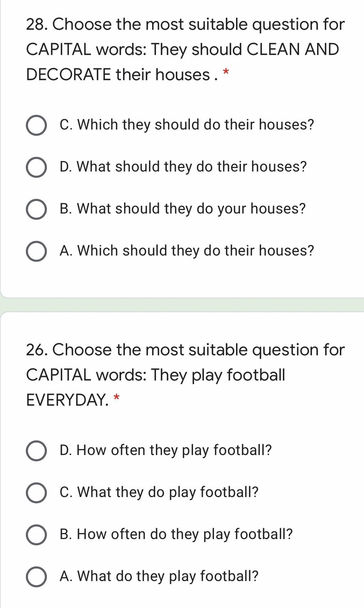This screenshot has height=608, width=364.
Task: Select radio 'D. How often they play football?'
Action: click(x=36, y=451)
